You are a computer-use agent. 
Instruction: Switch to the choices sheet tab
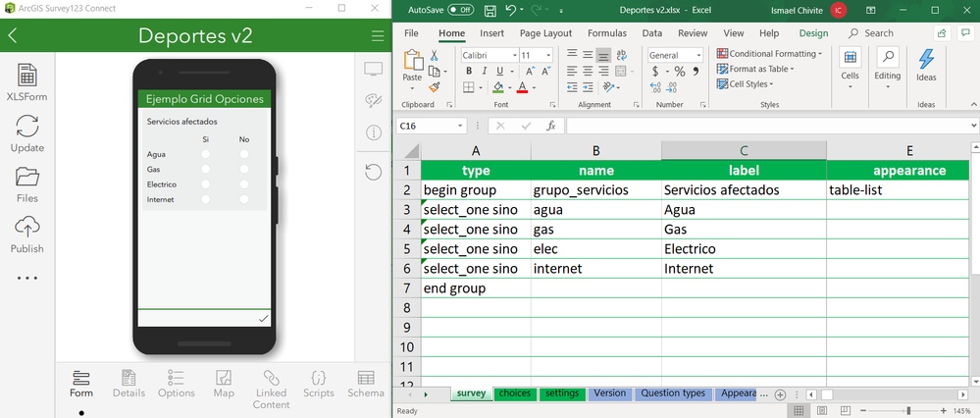click(x=515, y=393)
